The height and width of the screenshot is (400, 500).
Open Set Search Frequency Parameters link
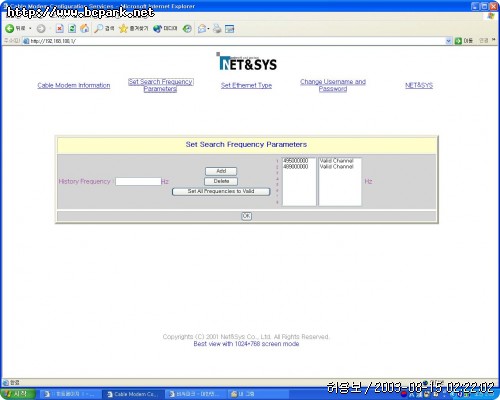(x=161, y=85)
